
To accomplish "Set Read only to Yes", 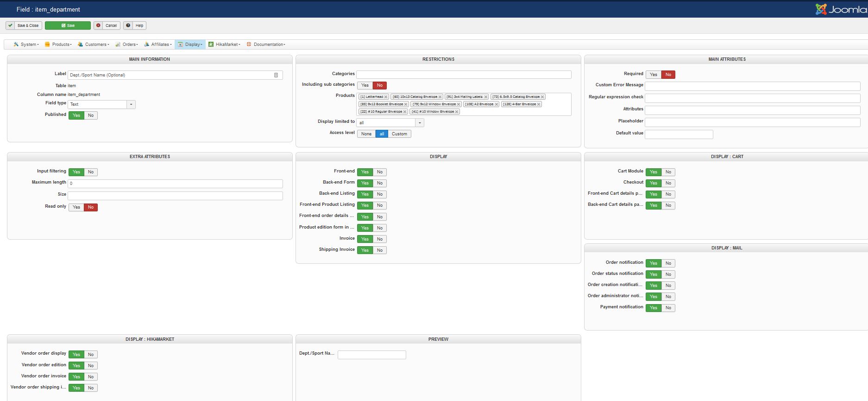I will click(x=76, y=207).
